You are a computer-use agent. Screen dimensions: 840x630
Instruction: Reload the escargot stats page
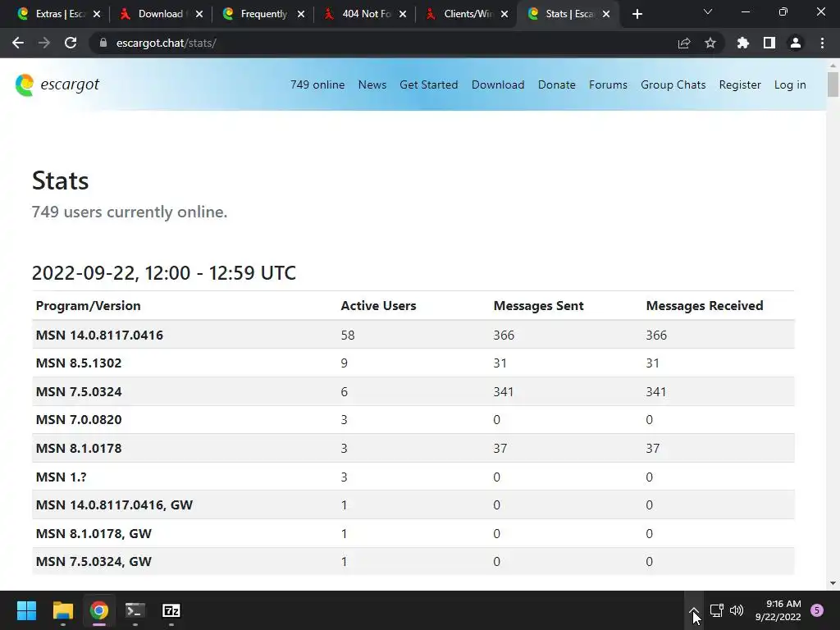[71, 43]
